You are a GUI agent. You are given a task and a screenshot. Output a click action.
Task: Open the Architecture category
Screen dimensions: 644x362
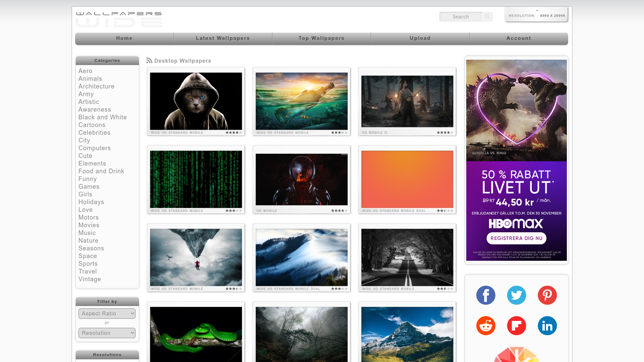pos(97,86)
